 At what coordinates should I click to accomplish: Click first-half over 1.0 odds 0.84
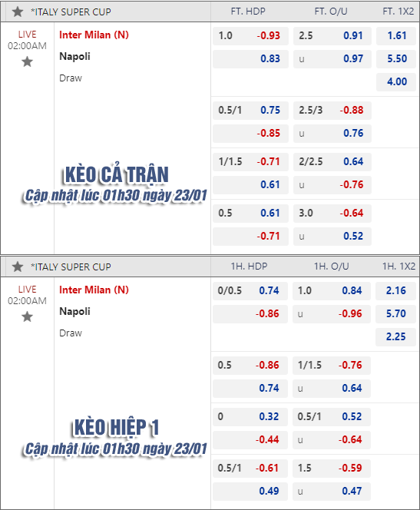pyautogui.click(x=332, y=291)
